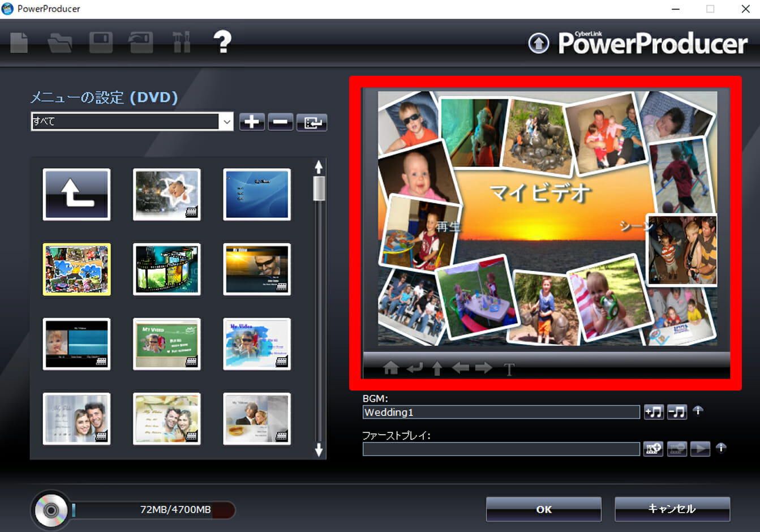Open project with the folder icon
This screenshot has height=532, width=760.
pos(60,43)
